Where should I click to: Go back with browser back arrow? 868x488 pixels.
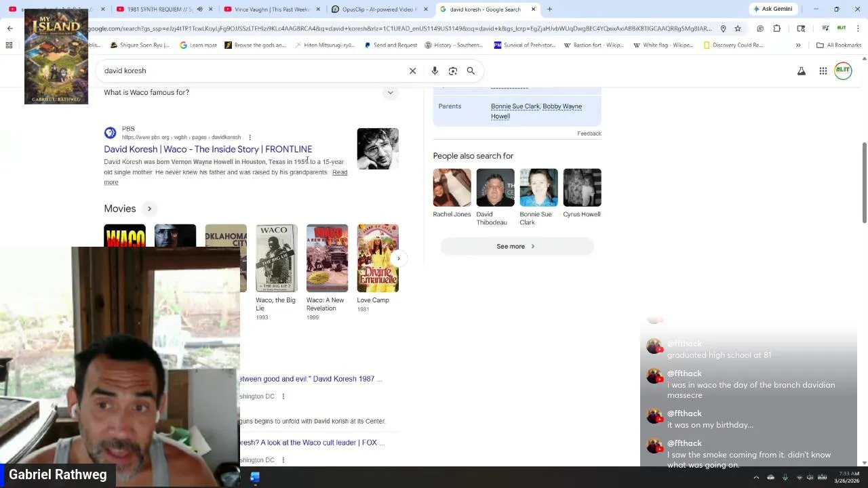coord(9,28)
